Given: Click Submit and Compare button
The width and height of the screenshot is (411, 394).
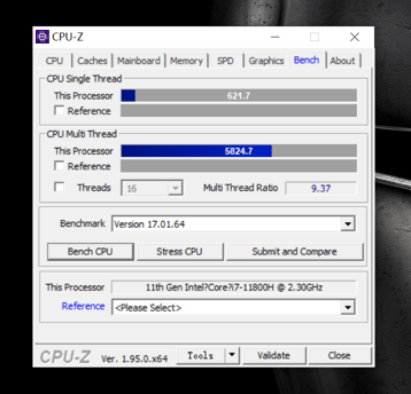Looking at the screenshot, I should pos(295,251).
